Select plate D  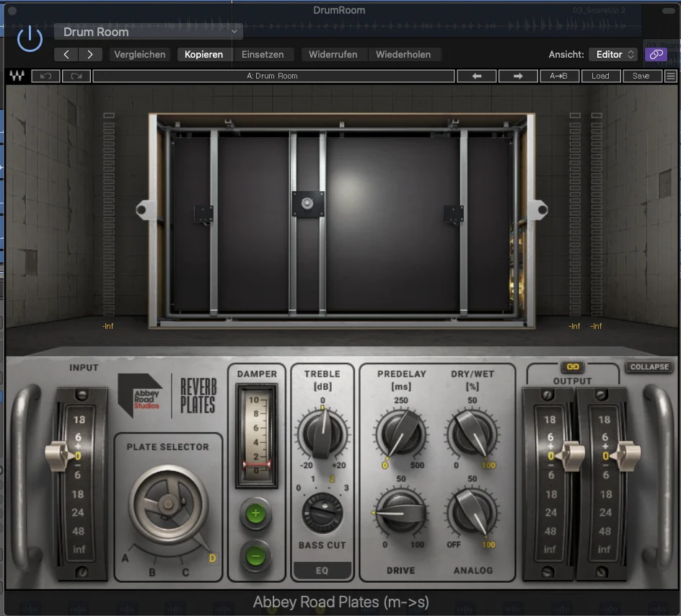pos(212,558)
